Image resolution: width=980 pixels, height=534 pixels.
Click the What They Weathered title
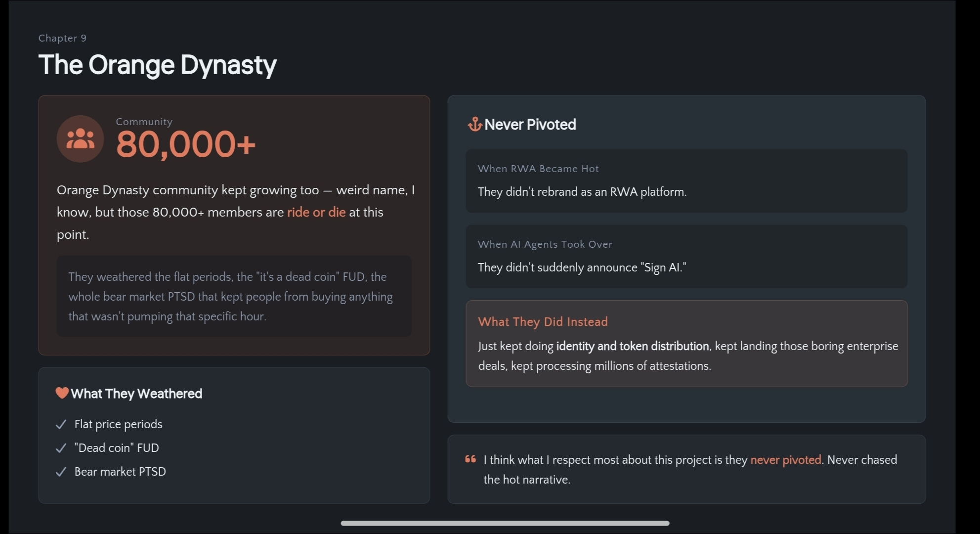click(x=136, y=394)
